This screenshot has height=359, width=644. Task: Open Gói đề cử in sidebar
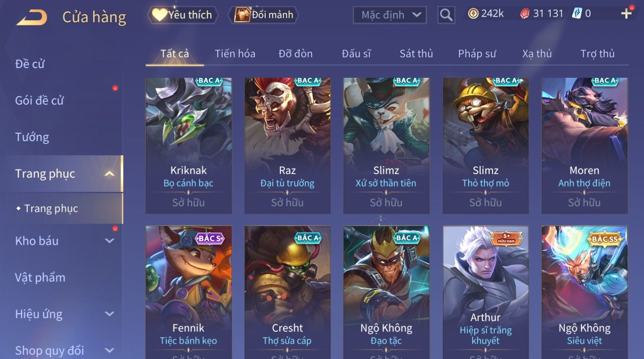click(39, 100)
